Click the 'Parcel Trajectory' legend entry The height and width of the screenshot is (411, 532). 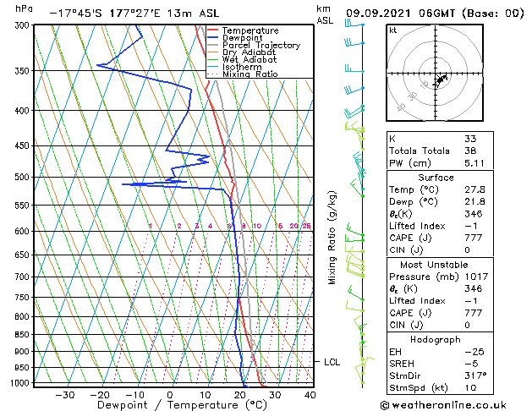(261, 45)
